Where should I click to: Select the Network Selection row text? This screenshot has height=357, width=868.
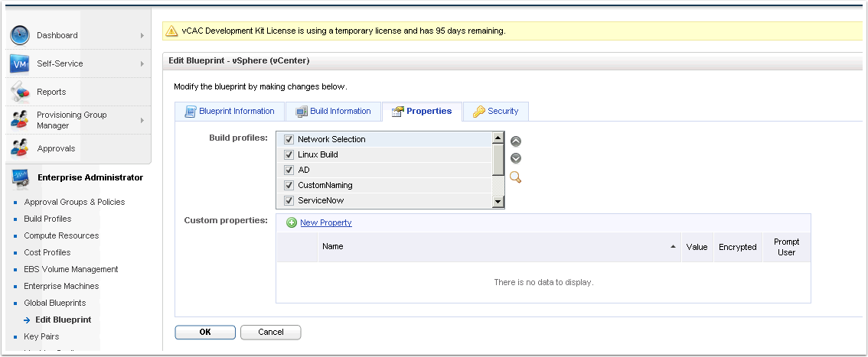tap(331, 139)
